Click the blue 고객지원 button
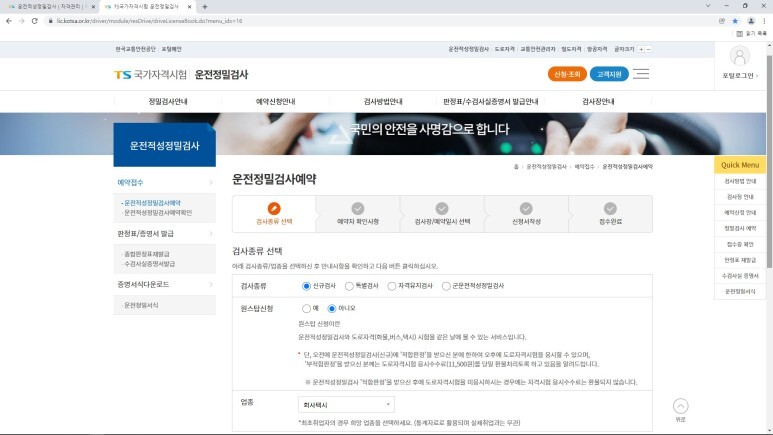The height and width of the screenshot is (435, 773). point(609,74)
